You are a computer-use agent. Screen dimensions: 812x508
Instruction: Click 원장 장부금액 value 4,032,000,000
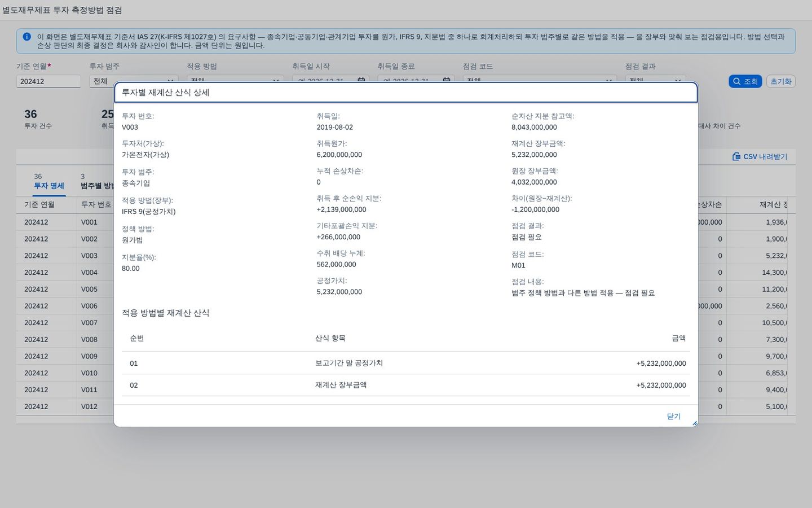point(534,182)
